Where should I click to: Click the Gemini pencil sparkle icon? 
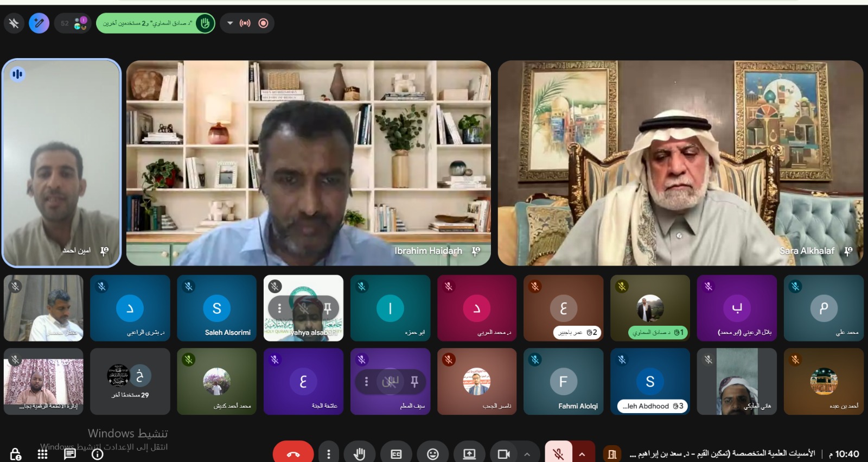pyautogui.click(x=39, y=23)
